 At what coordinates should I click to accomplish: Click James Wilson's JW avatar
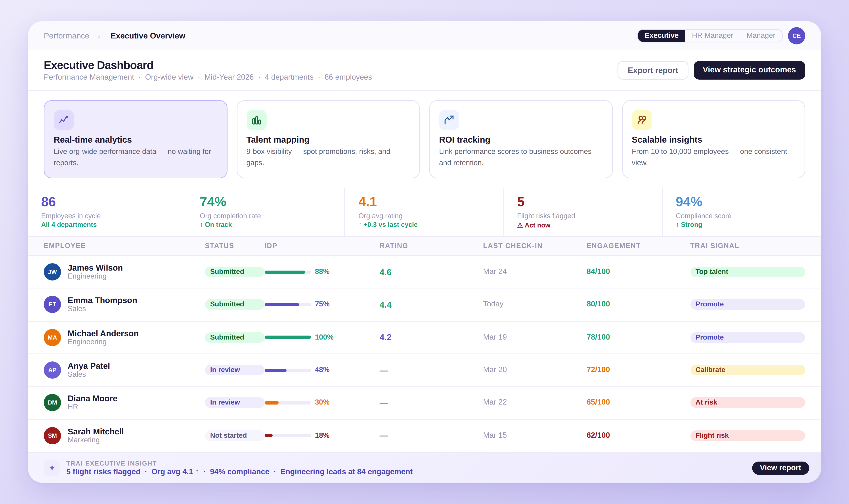[52, 272]
